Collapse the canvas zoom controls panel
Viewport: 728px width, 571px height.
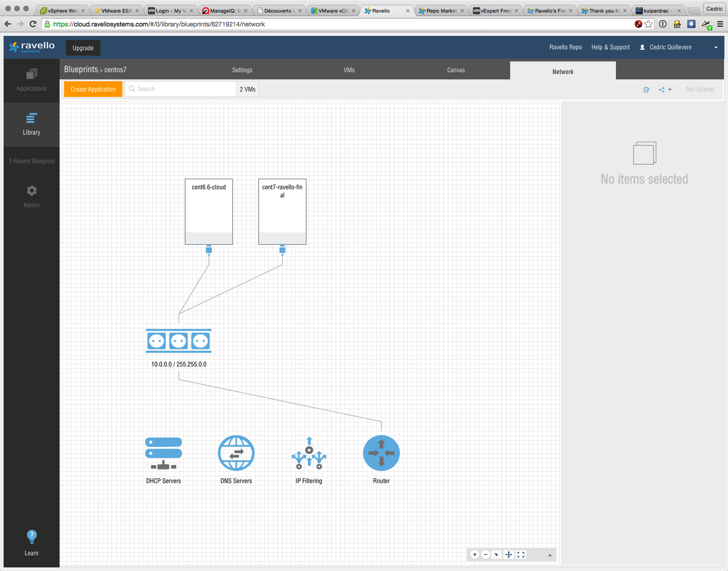click(550, 555)
